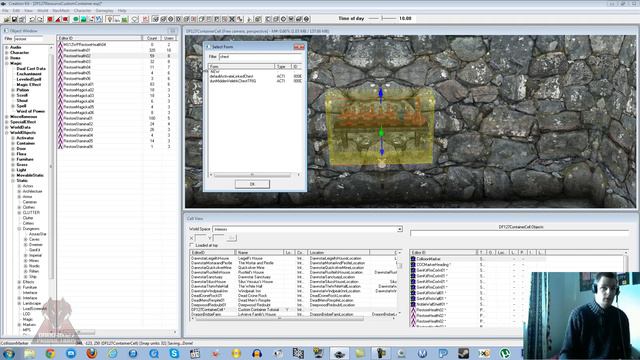Click the green circle toolbar icon

coord(76,19)
